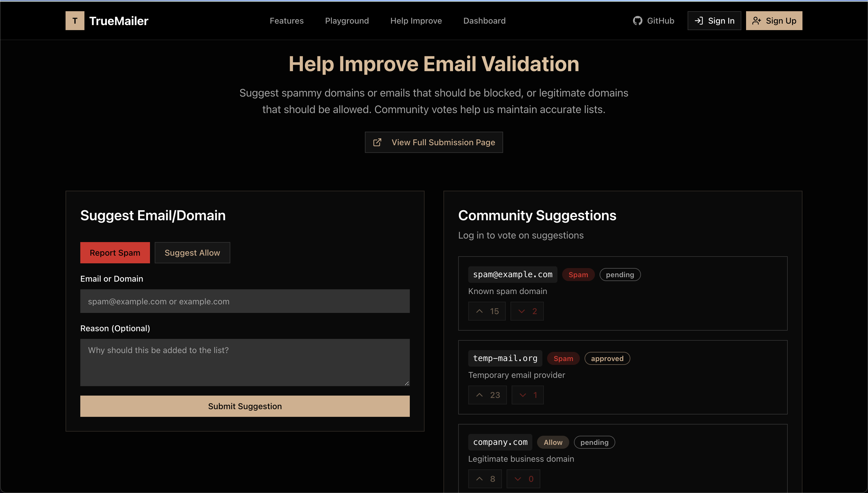Navigate to Dashboard
The image size is (868, 493).
[x=484, y=21]
